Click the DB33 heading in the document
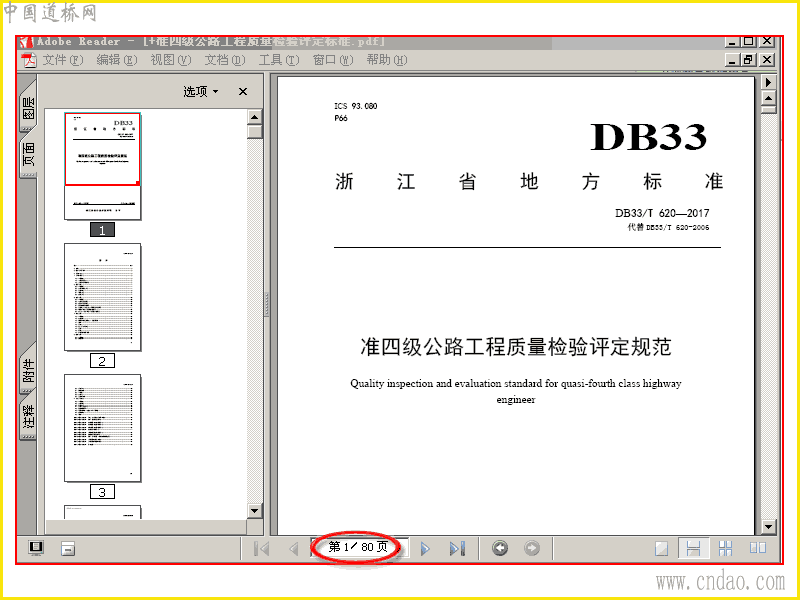The image size is (800, 600). [648, 137]
